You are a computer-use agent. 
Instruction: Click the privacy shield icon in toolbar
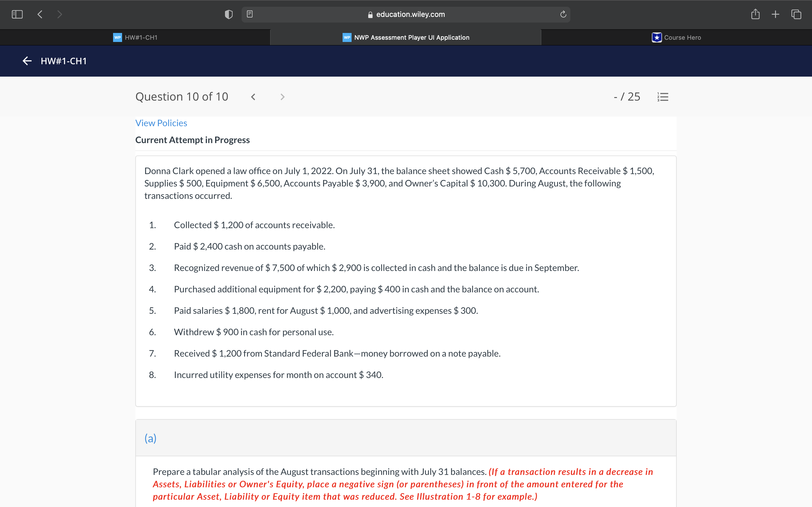click(228, 14)
